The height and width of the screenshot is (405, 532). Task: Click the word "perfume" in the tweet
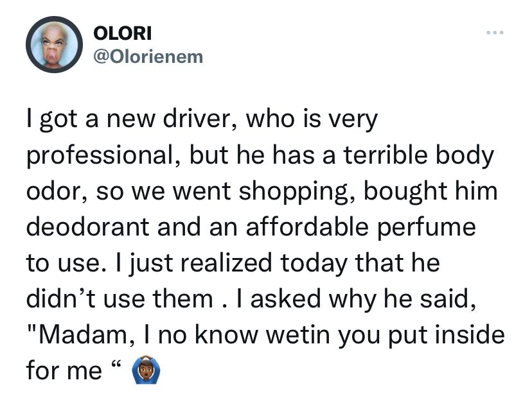point(427,228)
